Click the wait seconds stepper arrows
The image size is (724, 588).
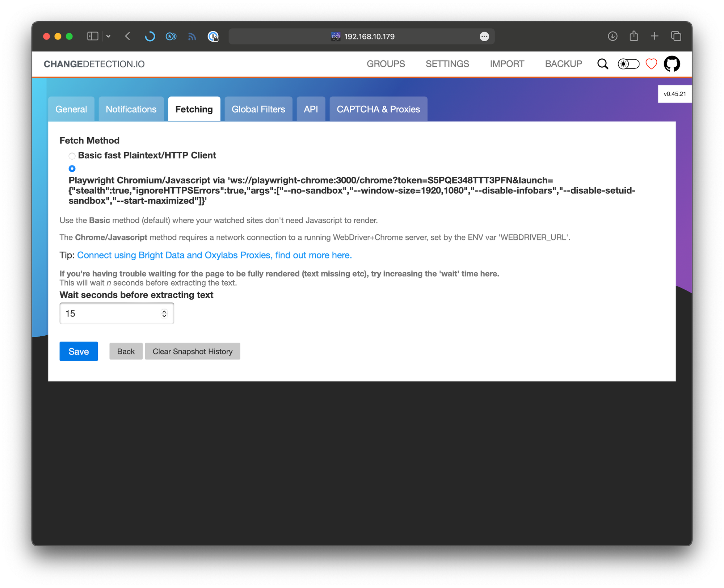pos(164,314)
